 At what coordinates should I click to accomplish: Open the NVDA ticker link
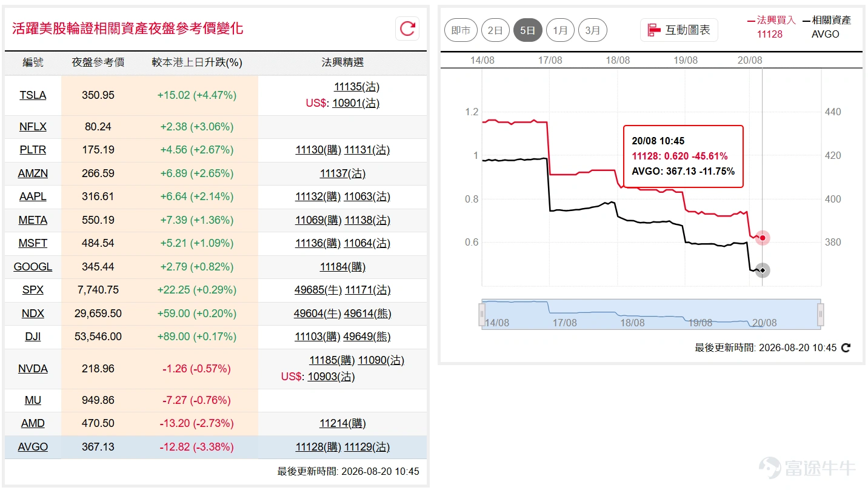(x=33, y=369)
